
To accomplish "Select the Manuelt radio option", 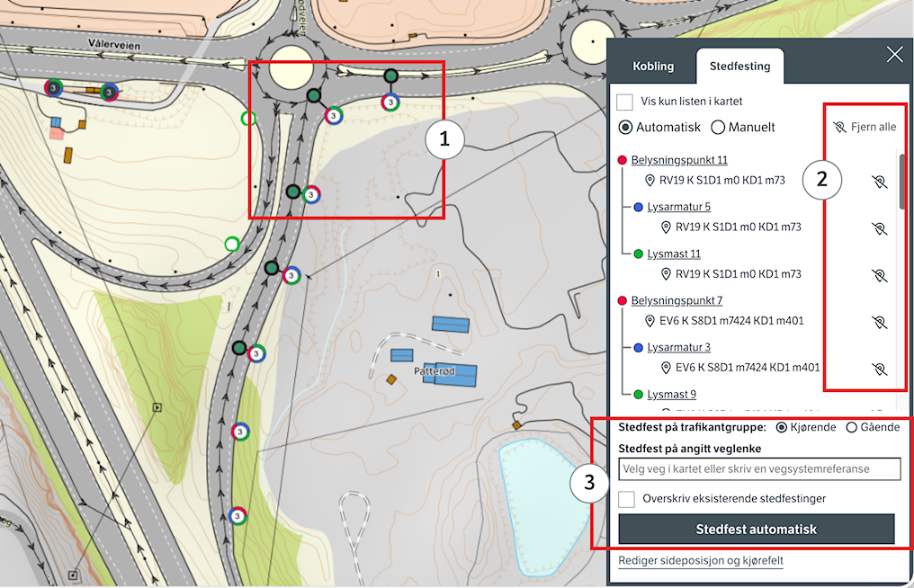I will 718,128.
